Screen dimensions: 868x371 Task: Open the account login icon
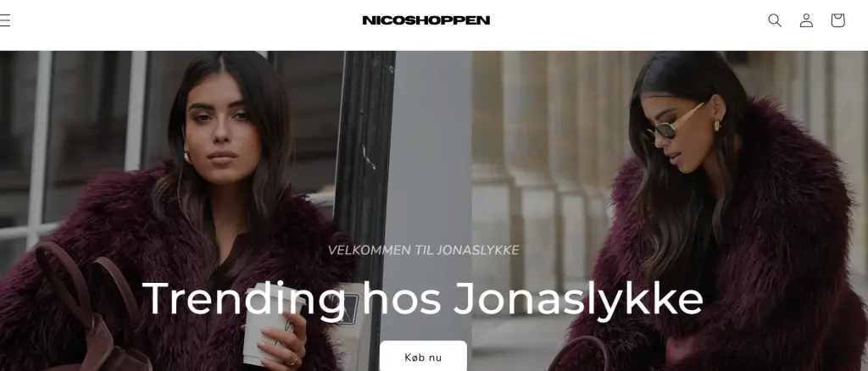tap(806, 20)
